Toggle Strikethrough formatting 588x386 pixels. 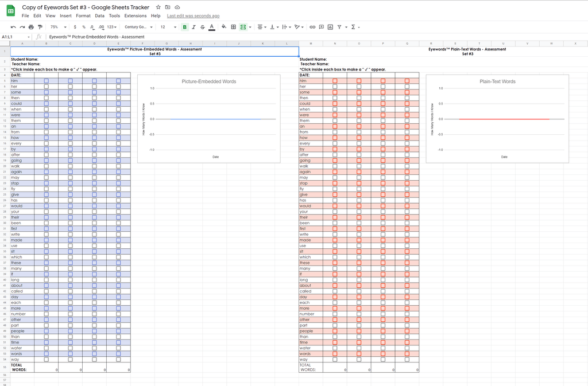(x=203, y=27)
